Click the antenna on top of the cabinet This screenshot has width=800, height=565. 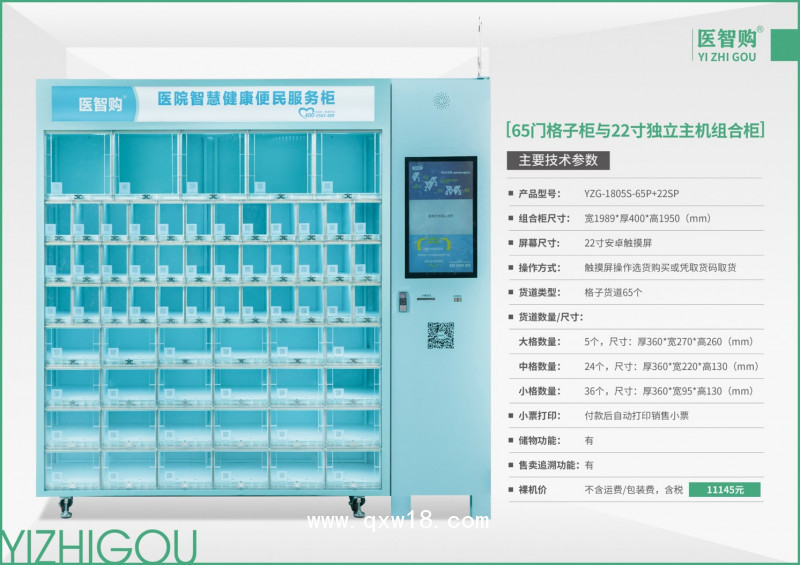point(480,47)
